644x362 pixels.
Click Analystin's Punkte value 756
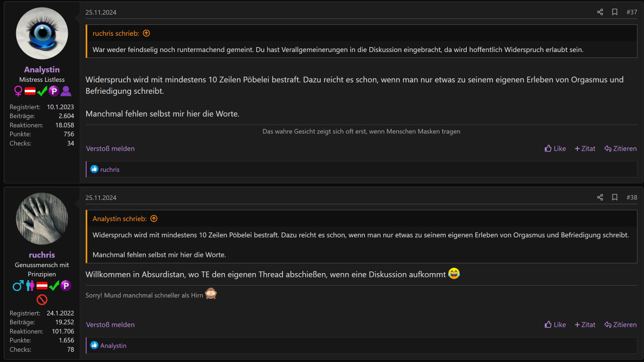point(69,134)
